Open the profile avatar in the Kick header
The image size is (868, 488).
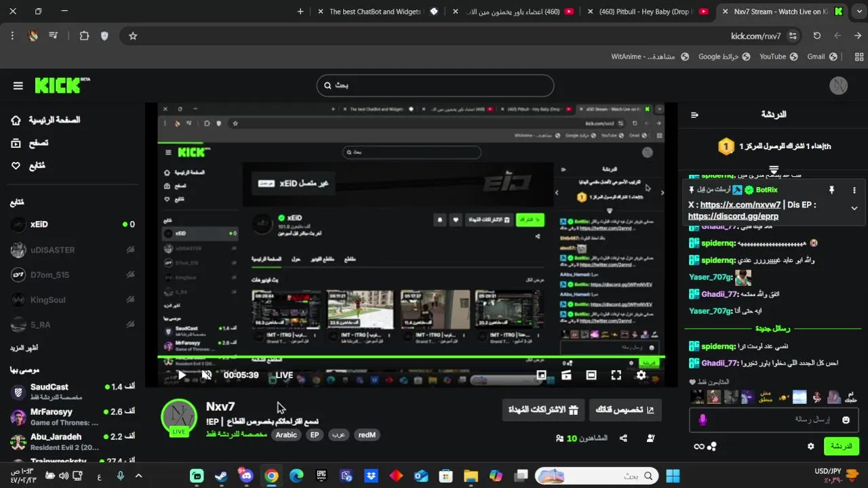click(x=840, y=85)
